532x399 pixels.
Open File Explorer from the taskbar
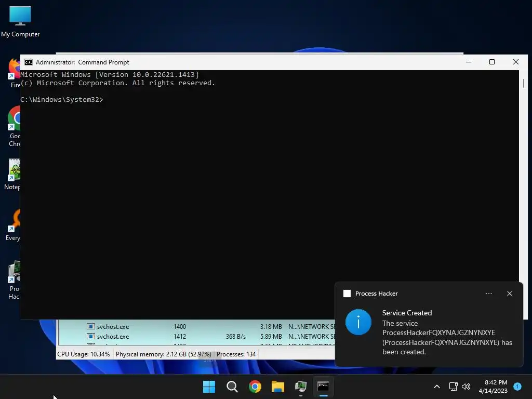tap(277, 387)
